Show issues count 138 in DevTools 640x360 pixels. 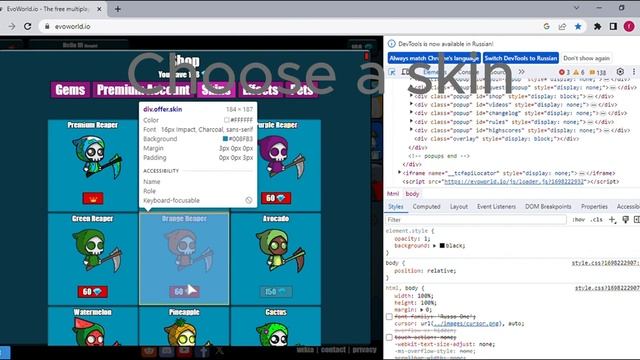598,72
